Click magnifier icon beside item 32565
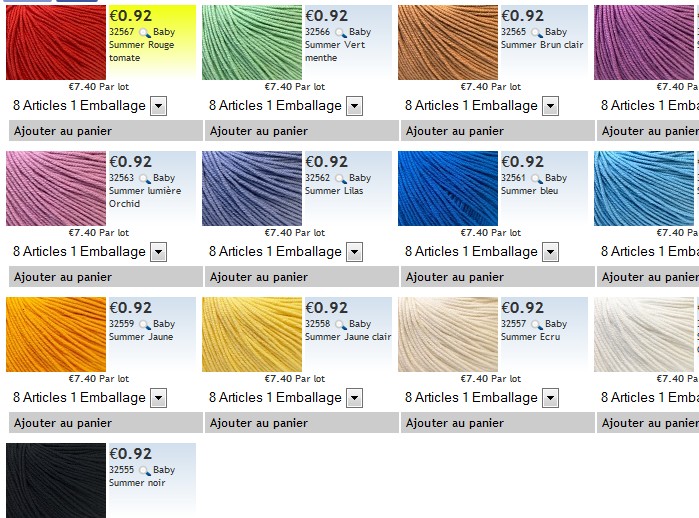699x518 pixels. coord(537,33)
